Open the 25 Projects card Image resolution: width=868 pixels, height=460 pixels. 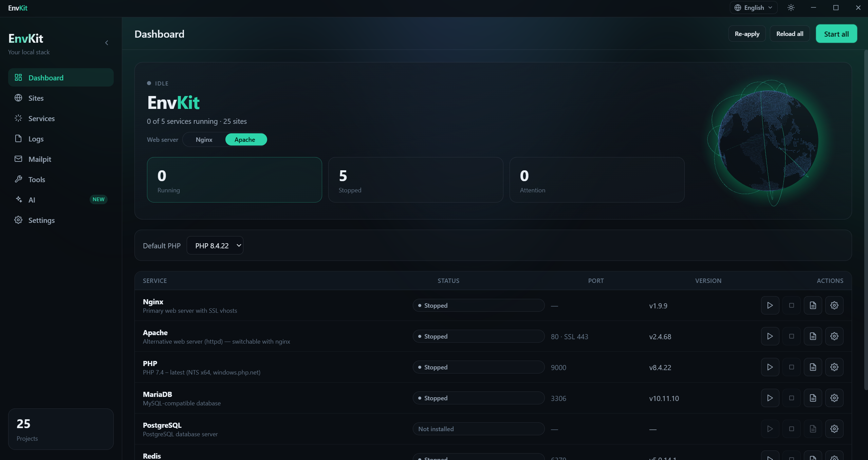61,429
